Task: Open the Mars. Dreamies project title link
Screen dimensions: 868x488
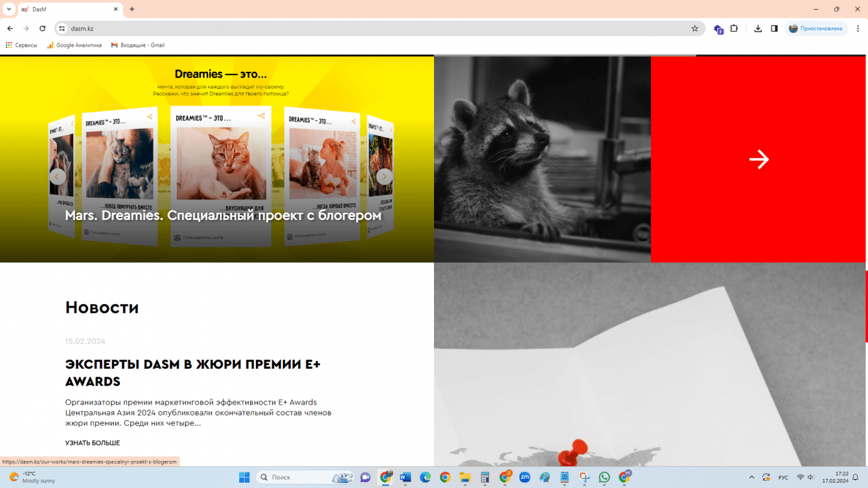Action: click(x=223, y=216)
